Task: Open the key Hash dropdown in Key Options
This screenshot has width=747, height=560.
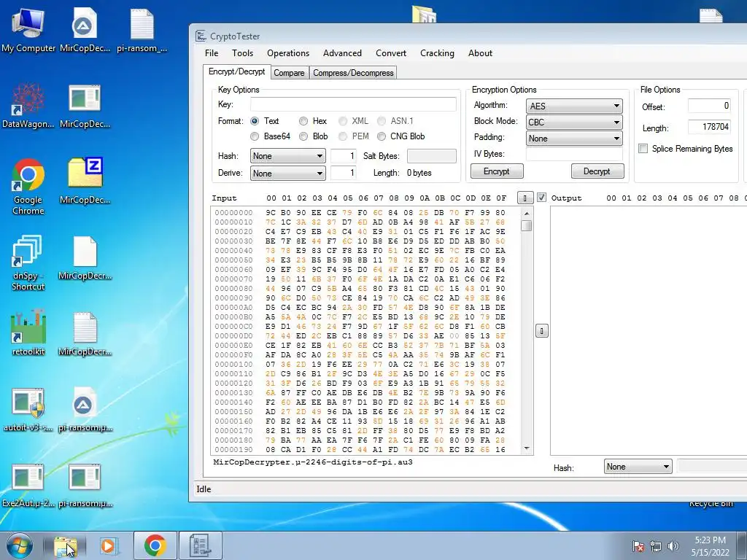Action: pyautogui.click(x=287, y=156)
